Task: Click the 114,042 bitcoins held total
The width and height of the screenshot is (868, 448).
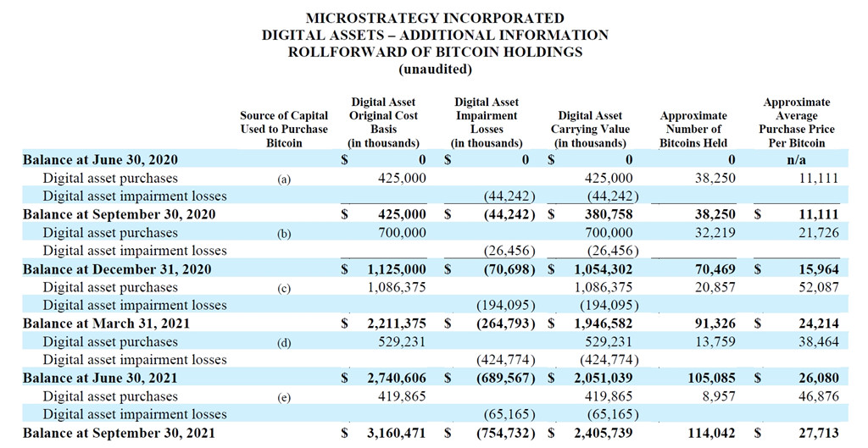Action: (711, 433)
